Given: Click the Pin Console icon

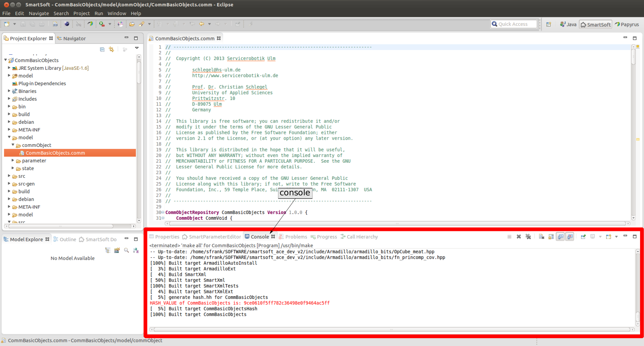Looking at the screenshot, I should pyautogui.click(x=583, y=237).
